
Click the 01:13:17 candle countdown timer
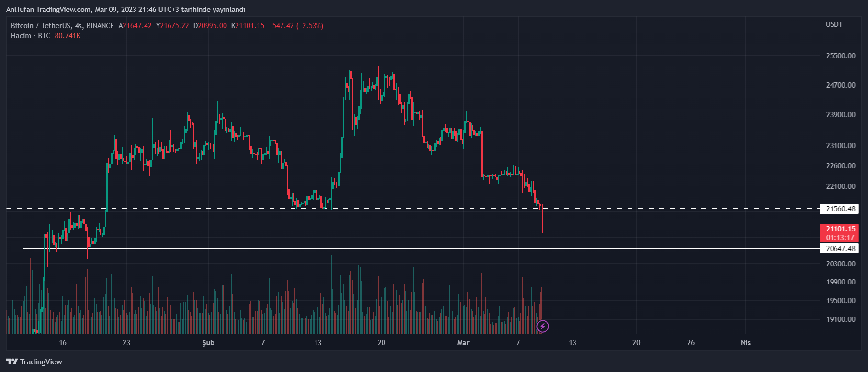pos(840,238)
